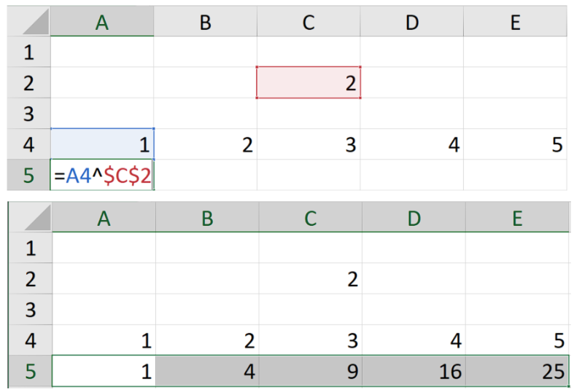Select cell C2 with value 2 in bottom sheet
The height and width of the screenshot is (392, 574).
(x=311, y=278)
